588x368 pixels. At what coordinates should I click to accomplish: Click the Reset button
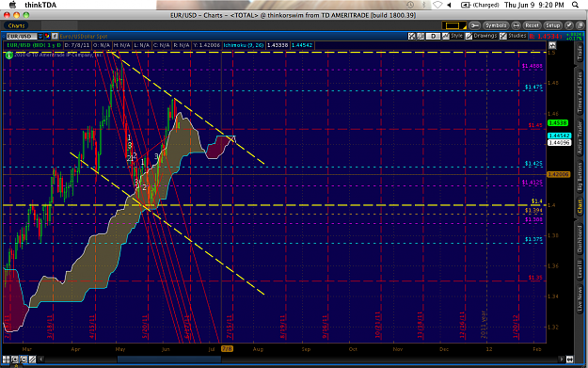tap(532, 25)
